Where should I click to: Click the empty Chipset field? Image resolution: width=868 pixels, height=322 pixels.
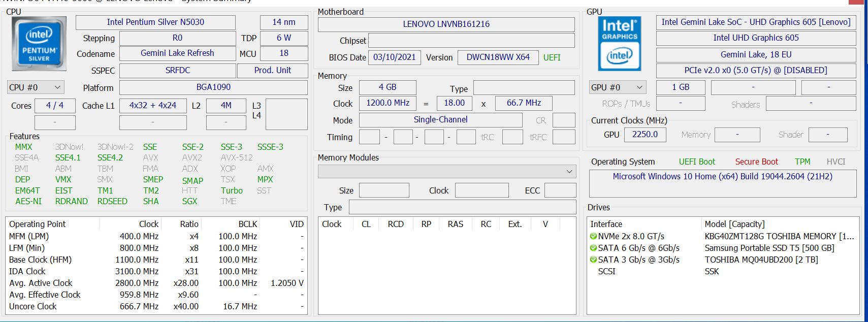click(471, 41)
